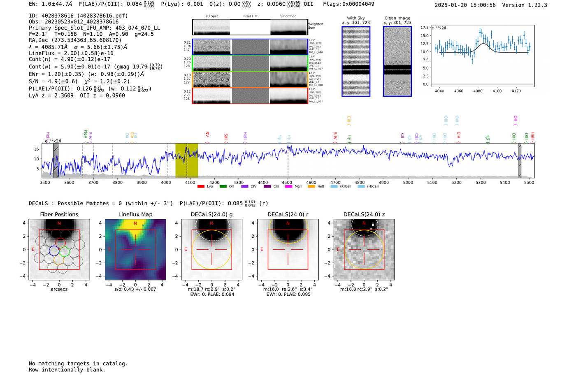
Task: Click the DECaLS Possible Matches = 0 text
Action: pyautogui.click(x=101, y=203)
